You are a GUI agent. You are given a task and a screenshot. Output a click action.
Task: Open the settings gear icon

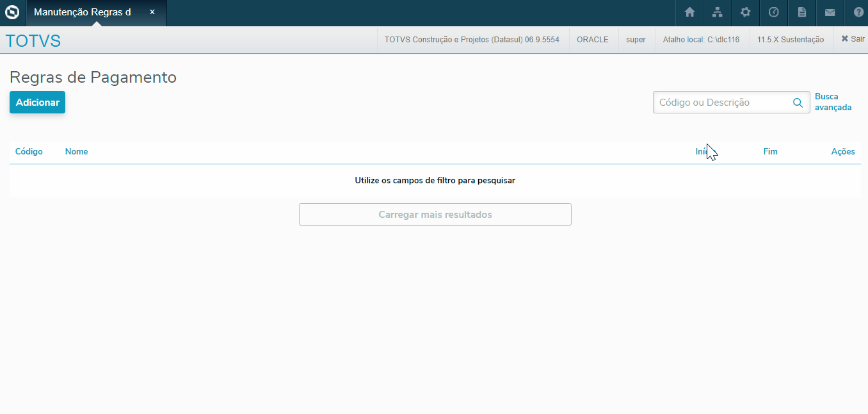(746, 12)
